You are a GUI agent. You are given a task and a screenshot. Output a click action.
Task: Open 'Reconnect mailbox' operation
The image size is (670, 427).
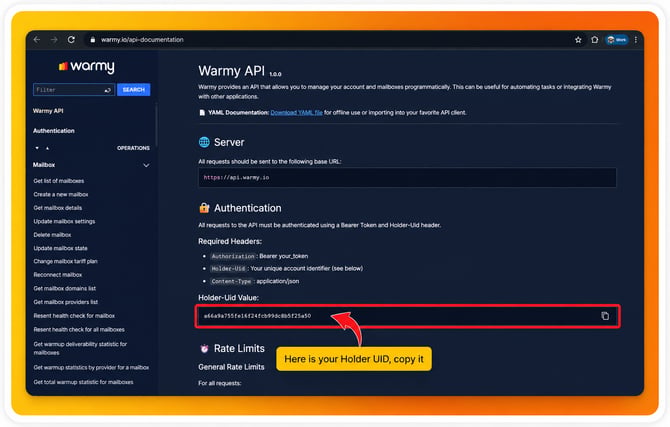tap(58, 275)
